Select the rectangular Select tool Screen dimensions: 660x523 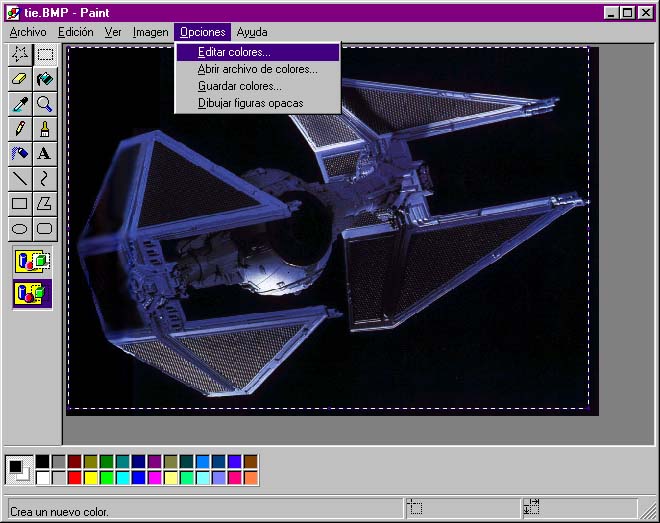coord(45,54)
